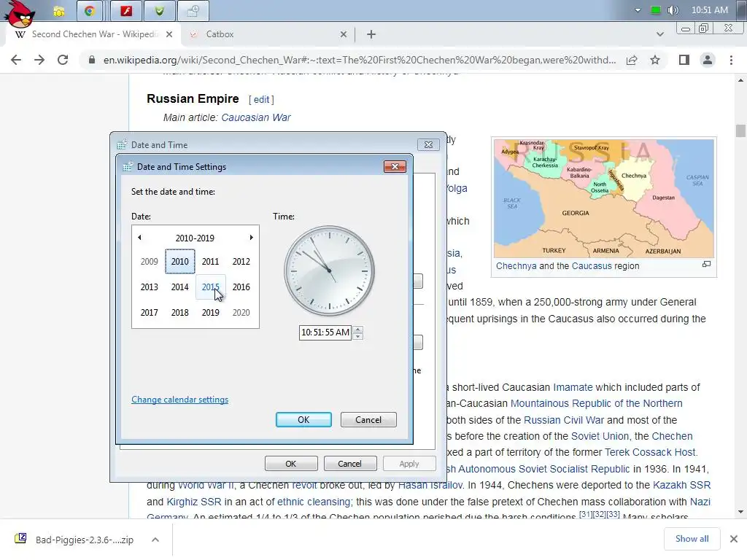
Task: Decrease time with the down spinner arrow
Action: 357,336
